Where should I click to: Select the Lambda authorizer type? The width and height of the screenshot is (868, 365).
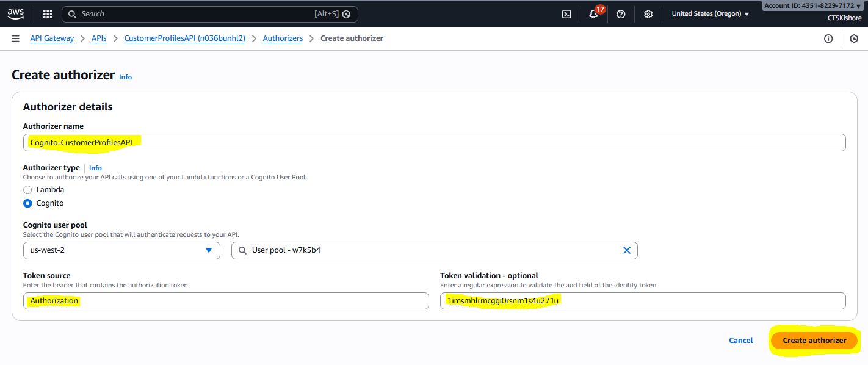[x=27, y=190]
